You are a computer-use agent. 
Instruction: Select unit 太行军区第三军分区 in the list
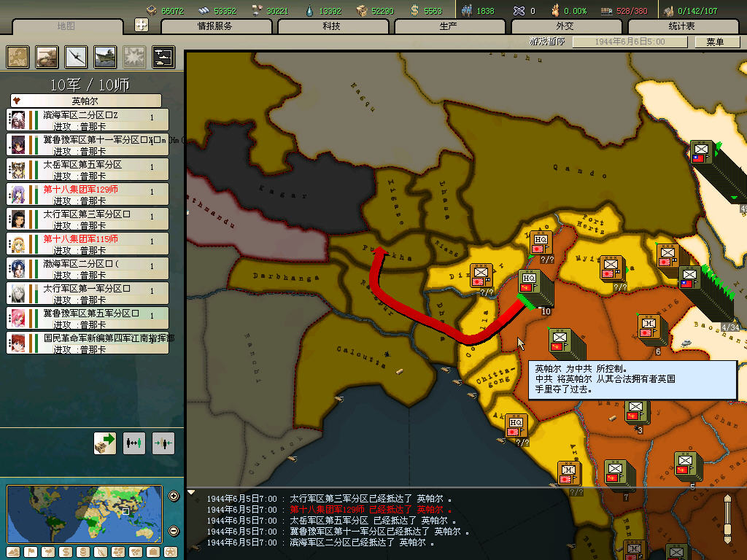pos(88,219)
